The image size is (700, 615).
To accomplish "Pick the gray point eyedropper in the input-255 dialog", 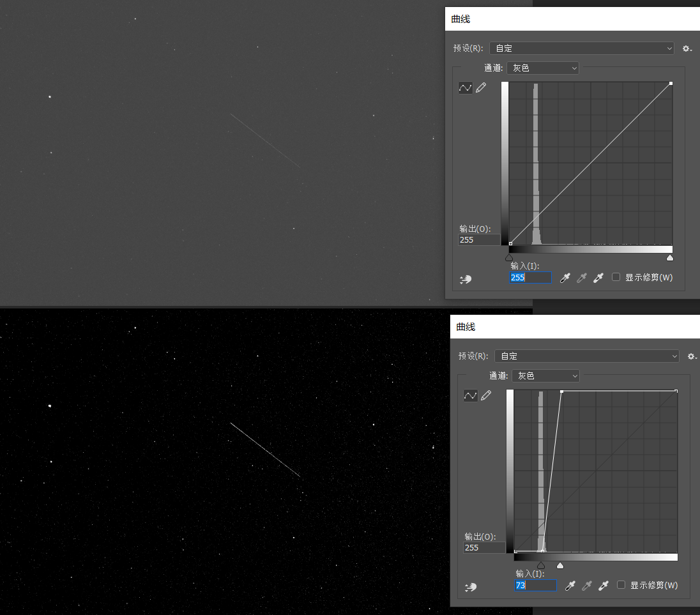I will click(x=581, y=278).
